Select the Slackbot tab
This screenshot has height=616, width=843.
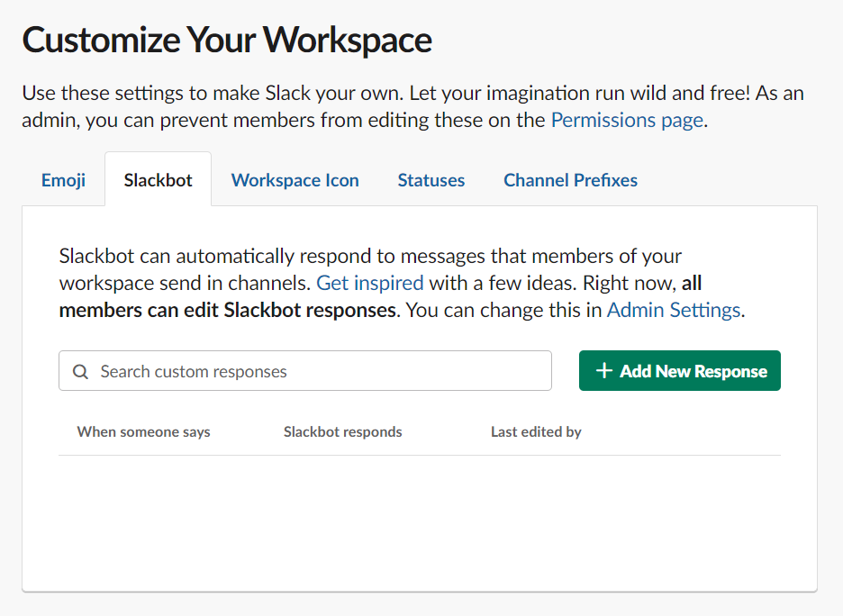[159, 180]
